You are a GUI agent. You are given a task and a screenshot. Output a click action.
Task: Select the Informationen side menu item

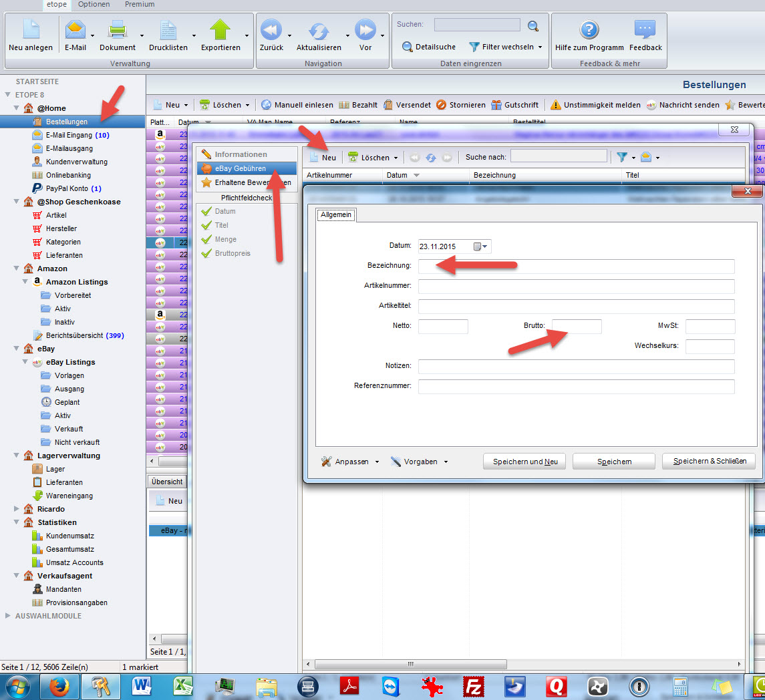point(247,154)
